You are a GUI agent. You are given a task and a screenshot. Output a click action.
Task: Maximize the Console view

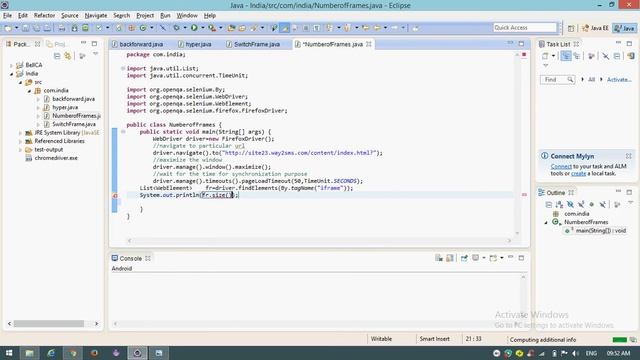[521, 258]
